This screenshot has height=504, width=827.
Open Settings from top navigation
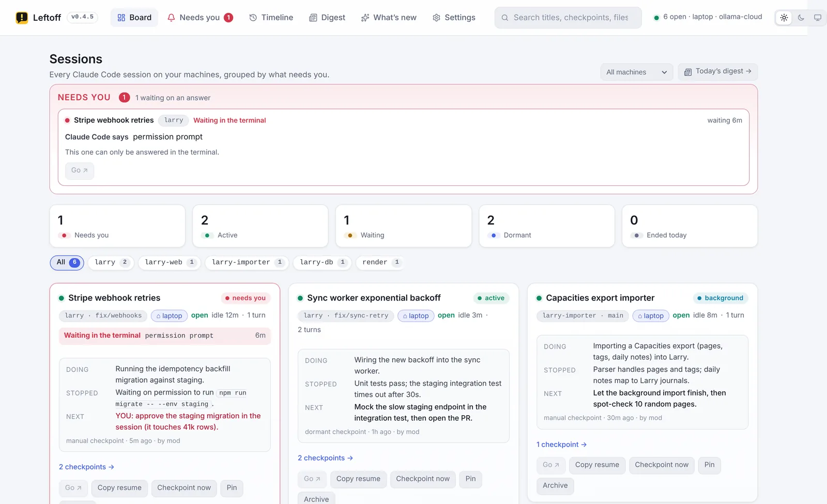(x=454, y=18)
